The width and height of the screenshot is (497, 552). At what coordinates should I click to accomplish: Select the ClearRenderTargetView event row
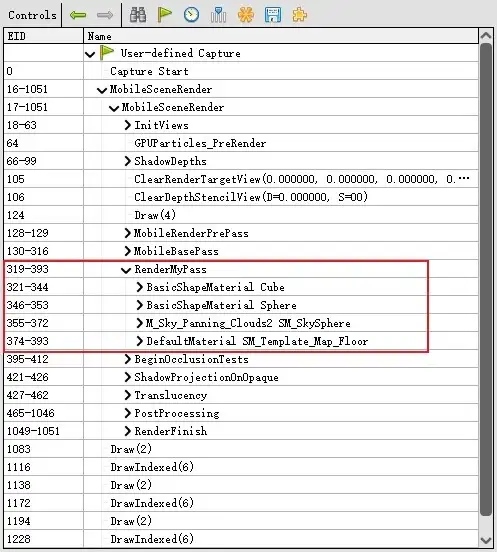[x=241, y=179]
